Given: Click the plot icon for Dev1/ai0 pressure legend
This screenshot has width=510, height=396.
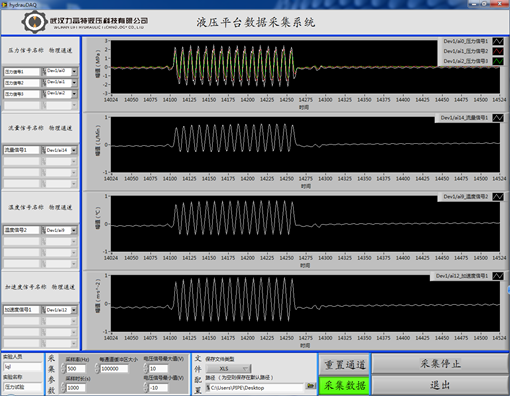Looking at the screenshot, I should point(498,41).
